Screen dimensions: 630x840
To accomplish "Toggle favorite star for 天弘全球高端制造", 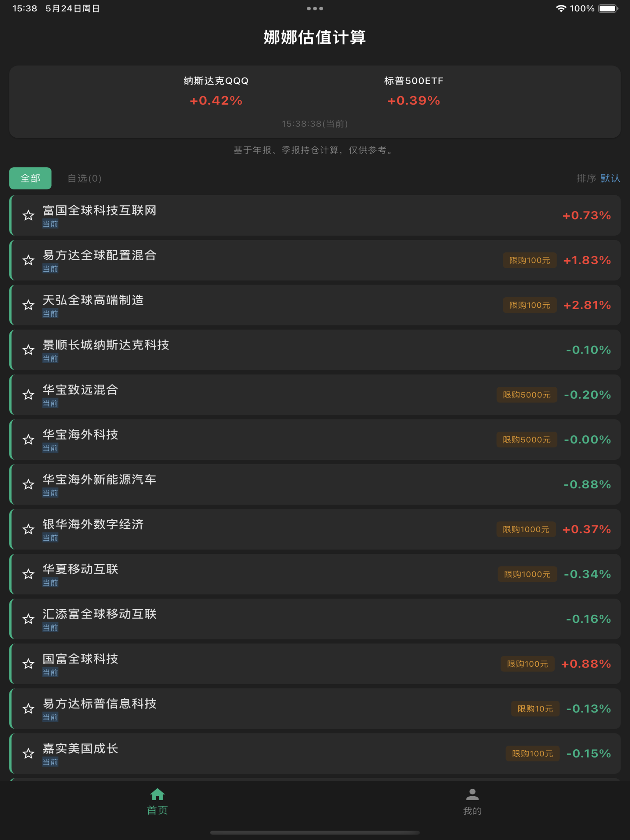I will (28, 305).
